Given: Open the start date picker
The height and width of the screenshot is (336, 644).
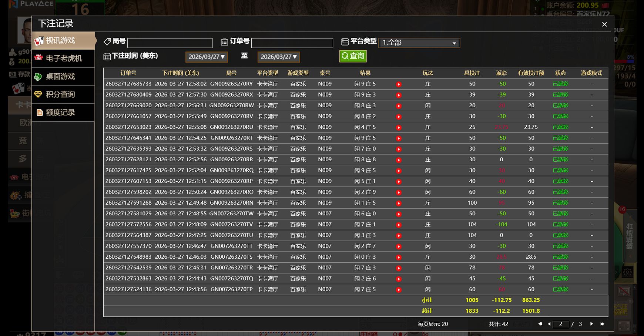Looking at the screenshot, I should [x=207, y=57].
